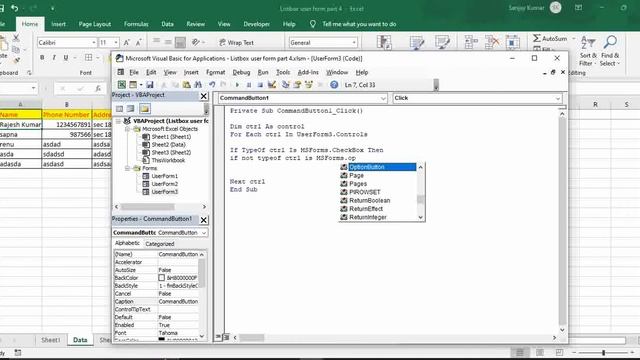This screenshot has width=640, height=360.
Task: Click the BackColor color swatch in Properties
Action: (x=162, y=278)
